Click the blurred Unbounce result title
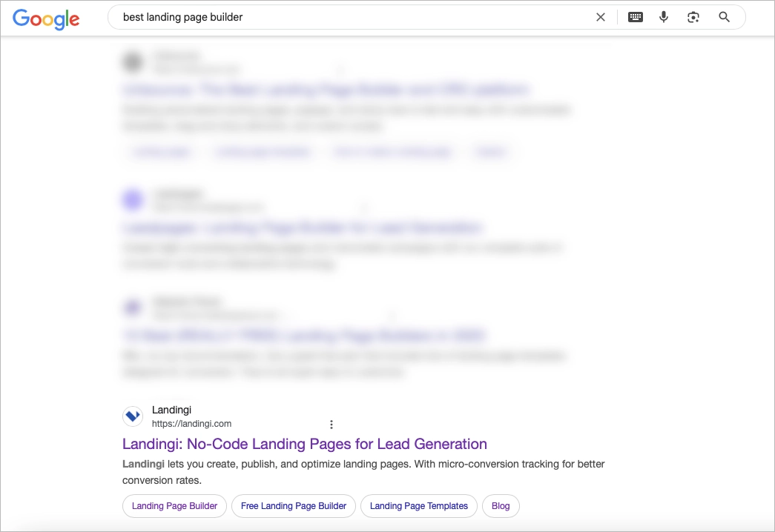The height and width of the screenshot is (532, 775). pos(326,89)
